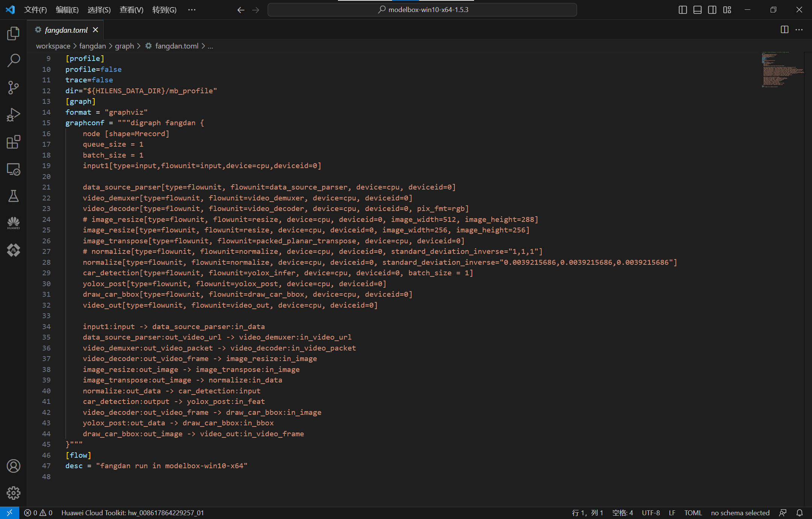Open Source Control view icon
This screenshot has height=519, width=812.
[x=13, y=88]
